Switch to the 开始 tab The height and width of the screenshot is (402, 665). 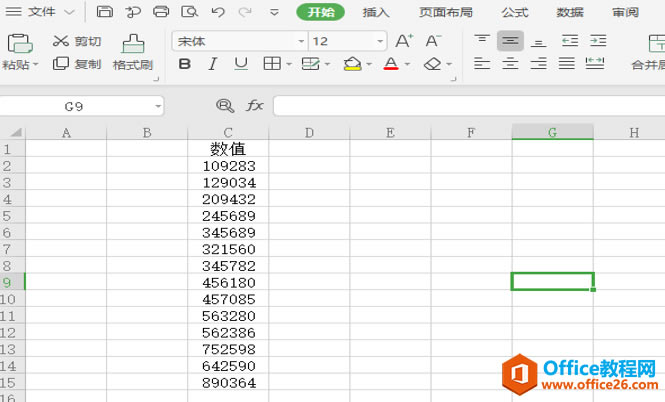click(x=321, y=12)
